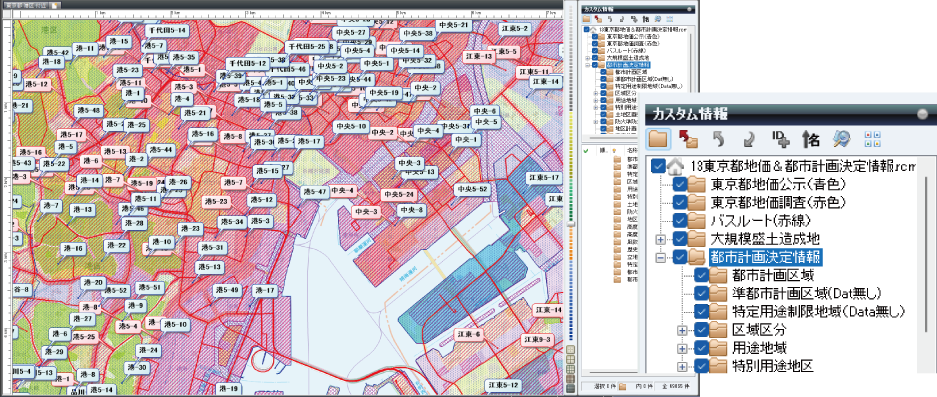Screen dimensions: 937x397
Task: Click the folder icon in the enlarged カスタム情報 toolbar
Action: 658,139
